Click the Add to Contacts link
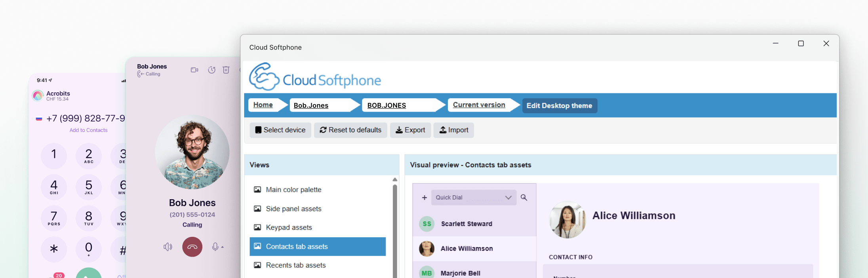868x278 pixels. click(88, 130)
